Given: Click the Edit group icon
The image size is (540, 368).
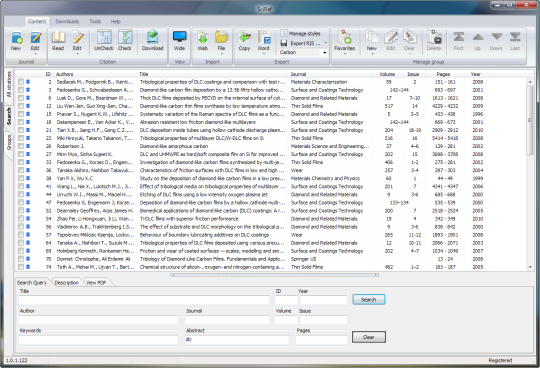Looking at the screenshot, I should [391, 37].
